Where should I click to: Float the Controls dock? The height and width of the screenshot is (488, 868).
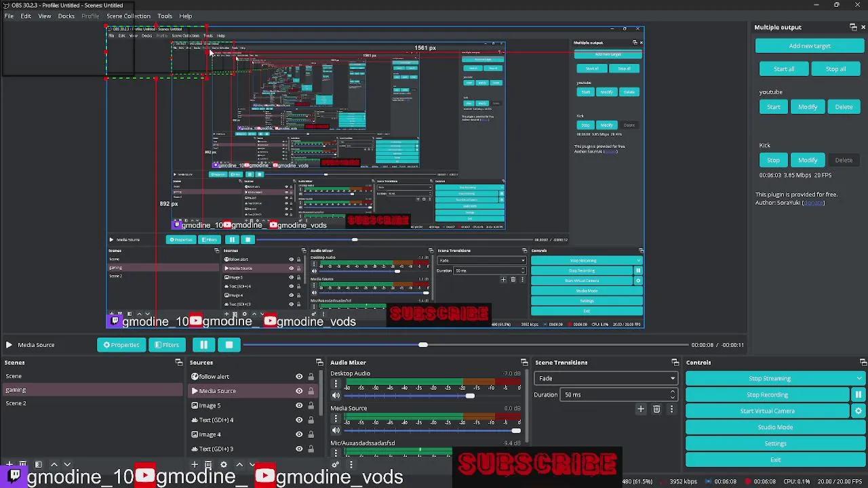tap(863, 363)
